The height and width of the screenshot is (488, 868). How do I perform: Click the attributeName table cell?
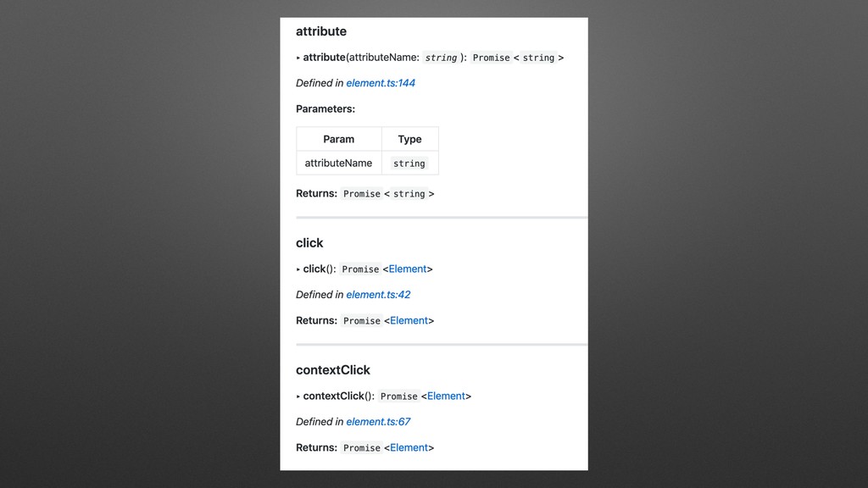tap(339, 164)
